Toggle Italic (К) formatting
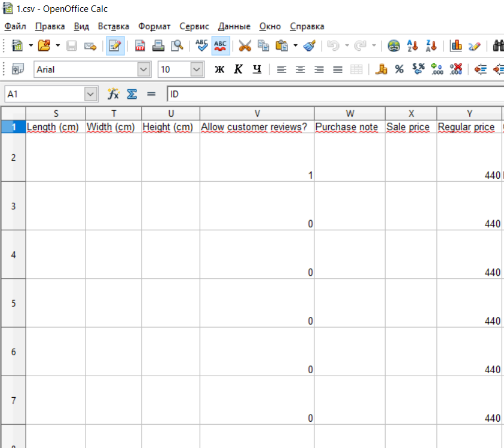 (x=238, y=69)
